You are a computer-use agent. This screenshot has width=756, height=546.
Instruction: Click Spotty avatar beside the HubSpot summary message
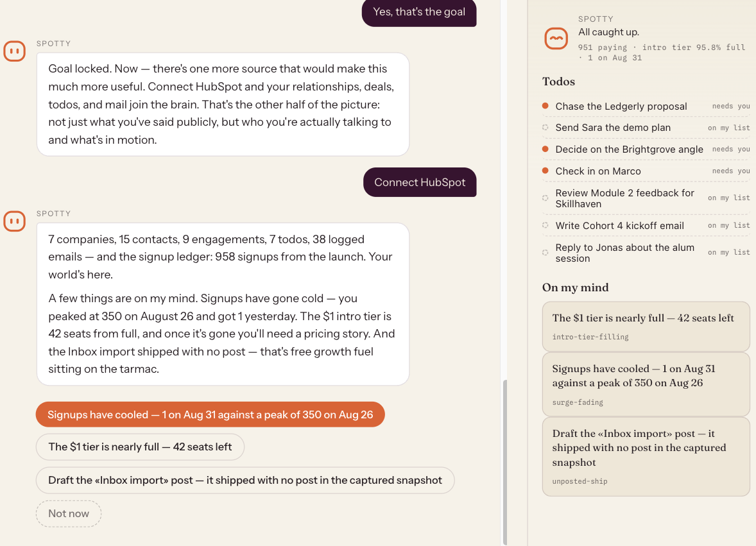coord(15,221)
